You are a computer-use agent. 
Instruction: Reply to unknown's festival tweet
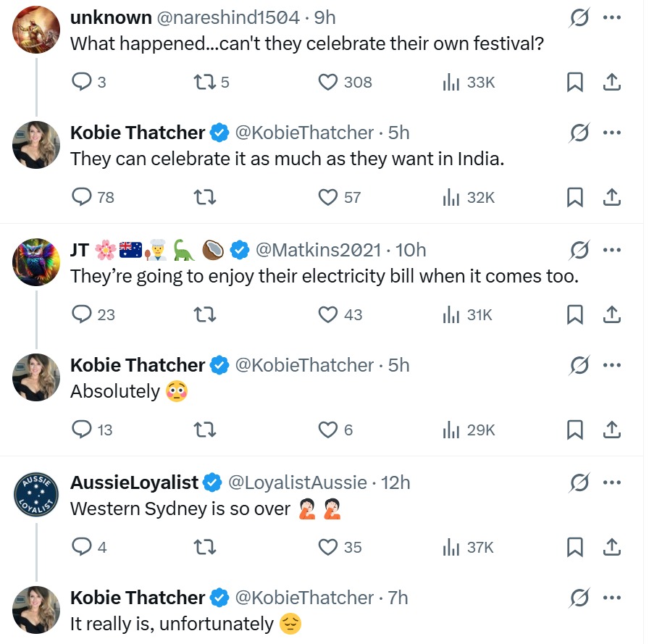point(82,82)
